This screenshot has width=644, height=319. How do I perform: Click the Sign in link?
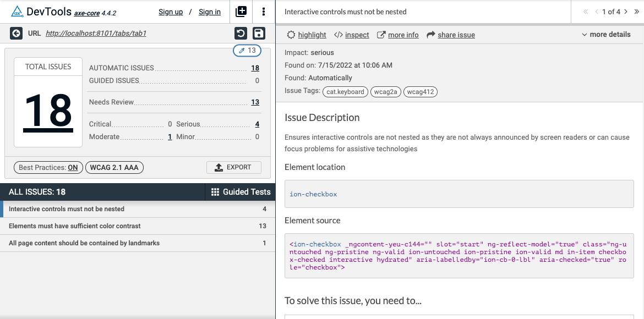pos(210,12)
